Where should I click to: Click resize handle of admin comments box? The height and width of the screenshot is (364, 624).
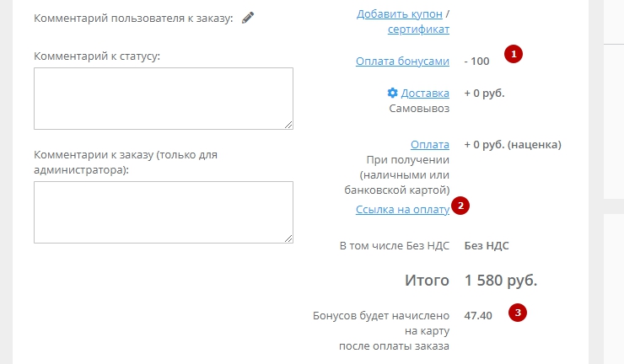(x=288, y=238)
